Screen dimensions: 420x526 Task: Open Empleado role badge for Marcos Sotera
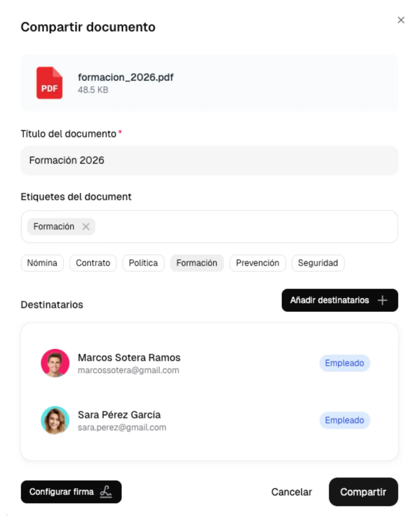point(345,363)
